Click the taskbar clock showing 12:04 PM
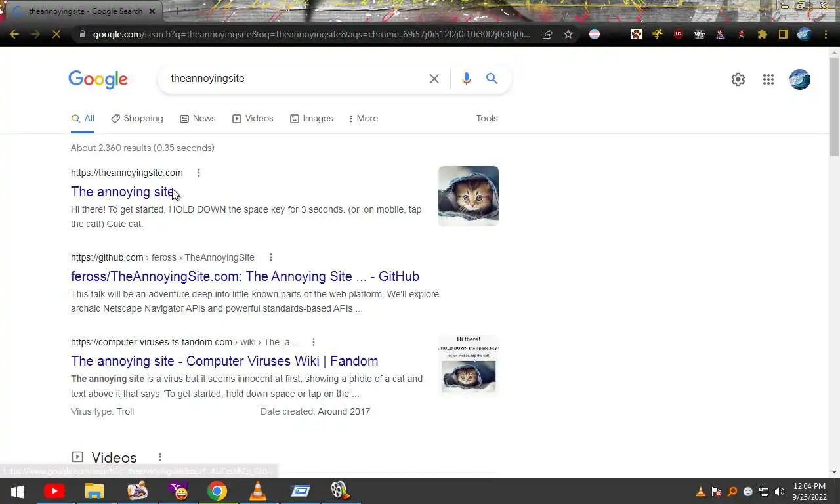The width and height of the screenshot is (840, 504). (x=809, y=492)
